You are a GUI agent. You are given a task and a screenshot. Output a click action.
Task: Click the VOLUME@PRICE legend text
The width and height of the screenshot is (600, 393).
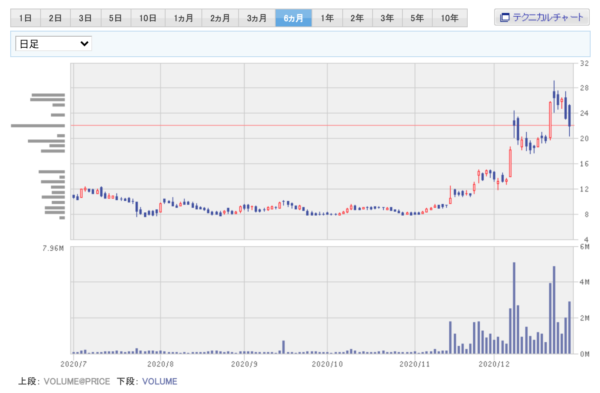(77, 382)
